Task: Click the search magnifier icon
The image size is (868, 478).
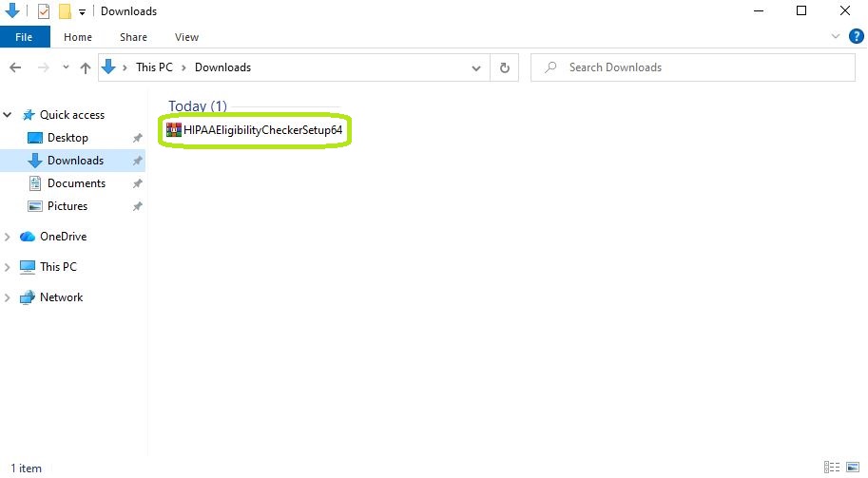Action: [550, 67]
